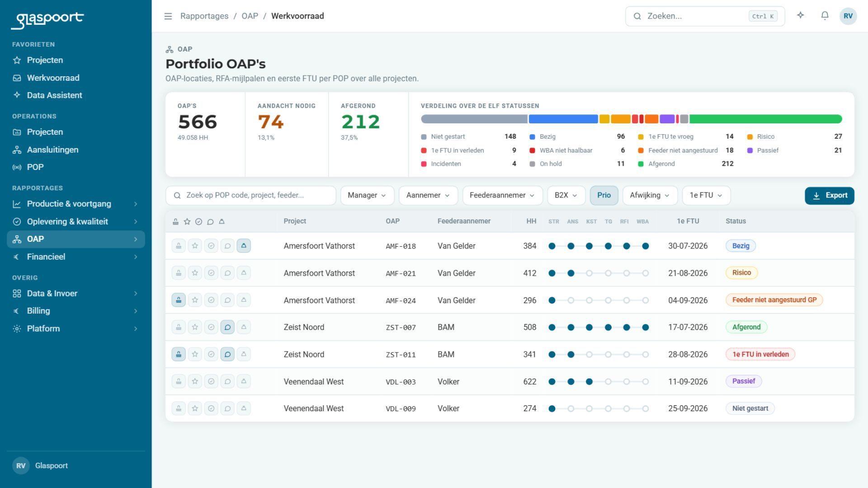Screen dimensions: 868x488
Task: Open Aansluitingen in the Operations menu
Action: tap(76, 150)
